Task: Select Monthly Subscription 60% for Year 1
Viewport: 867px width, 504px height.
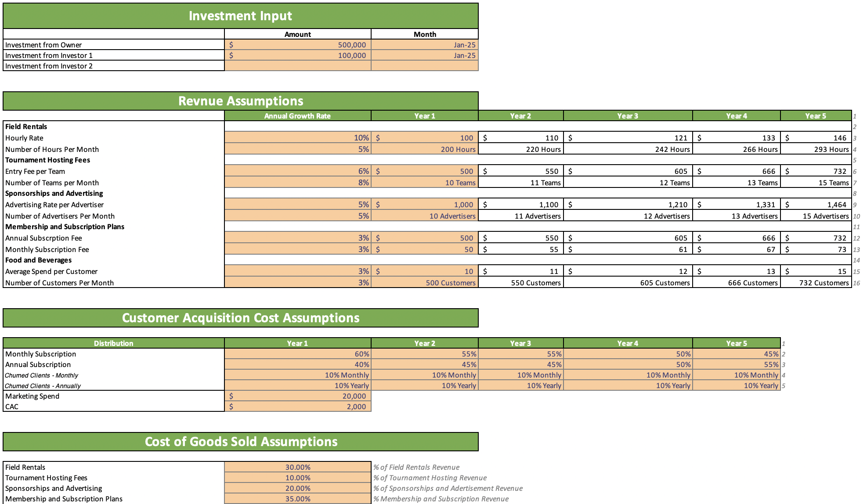Action: click(x=297, y=354)
